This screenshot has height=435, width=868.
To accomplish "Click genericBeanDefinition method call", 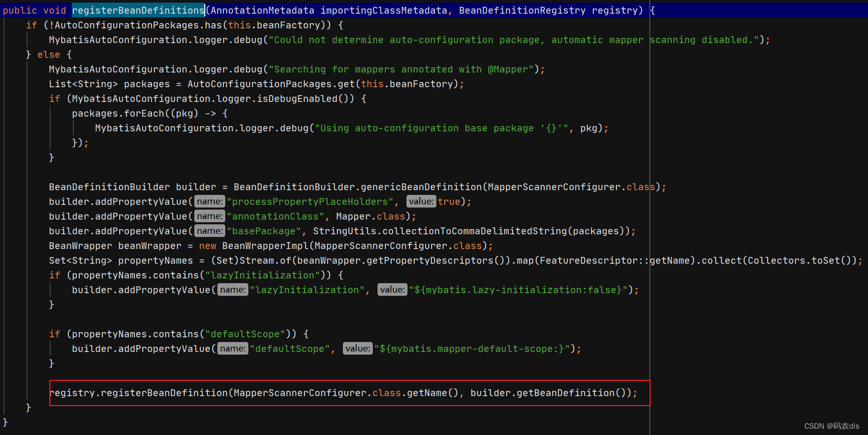I will [421, 187].
